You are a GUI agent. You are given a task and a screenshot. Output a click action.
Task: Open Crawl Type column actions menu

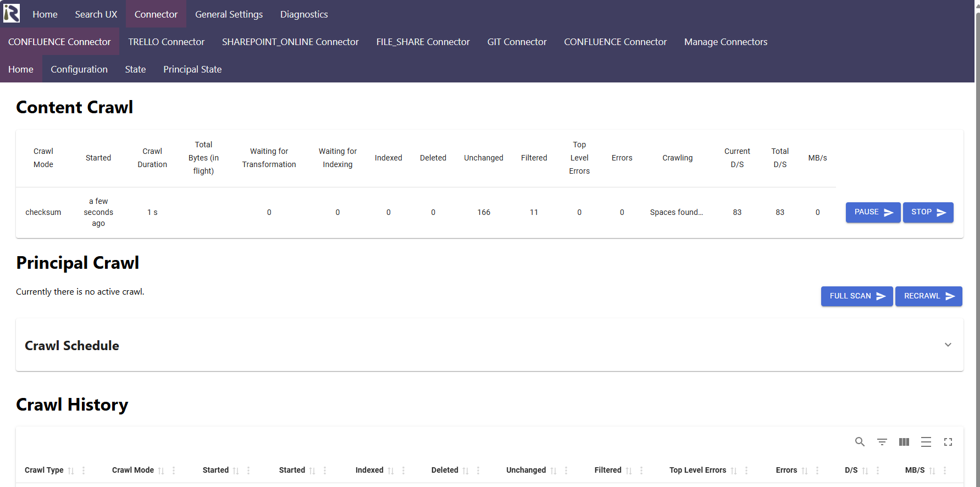[x=84, y=471]
